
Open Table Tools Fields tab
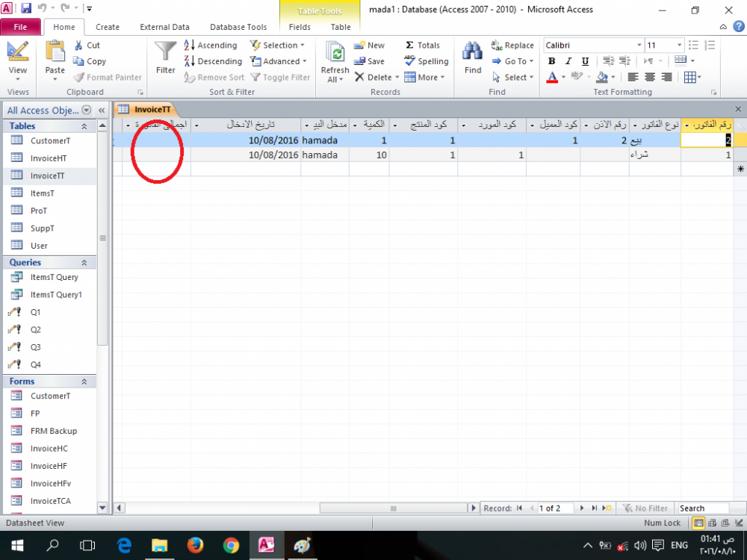pos(300,27)
